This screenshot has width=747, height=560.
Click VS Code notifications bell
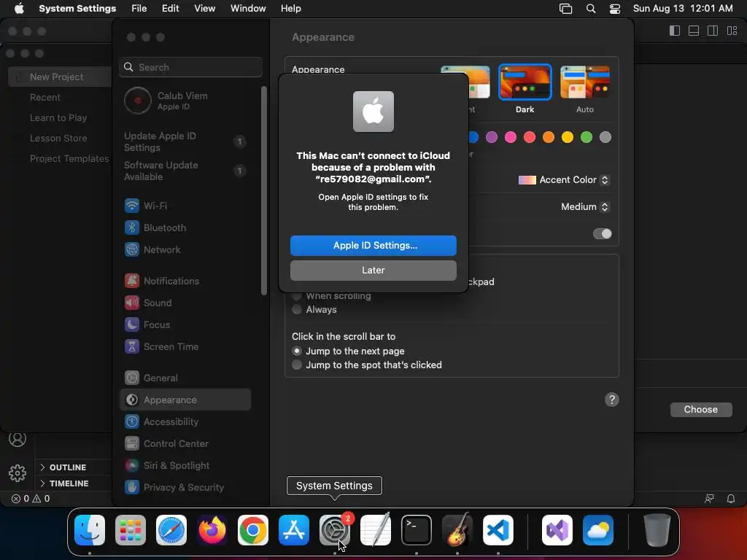[x=731, y=499]
